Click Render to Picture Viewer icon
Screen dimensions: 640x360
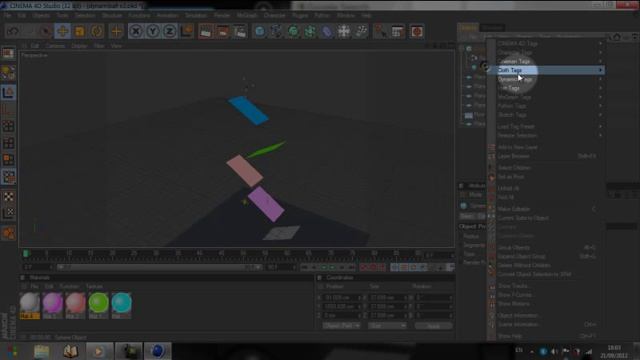[222, 31]
